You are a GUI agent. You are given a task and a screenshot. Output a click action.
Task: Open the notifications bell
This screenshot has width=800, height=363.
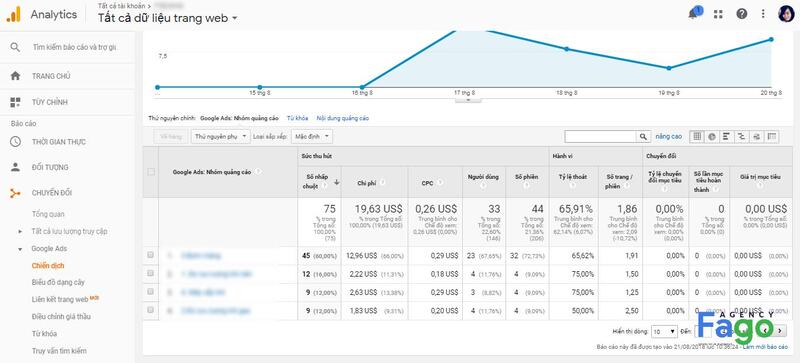pos(692,14)
